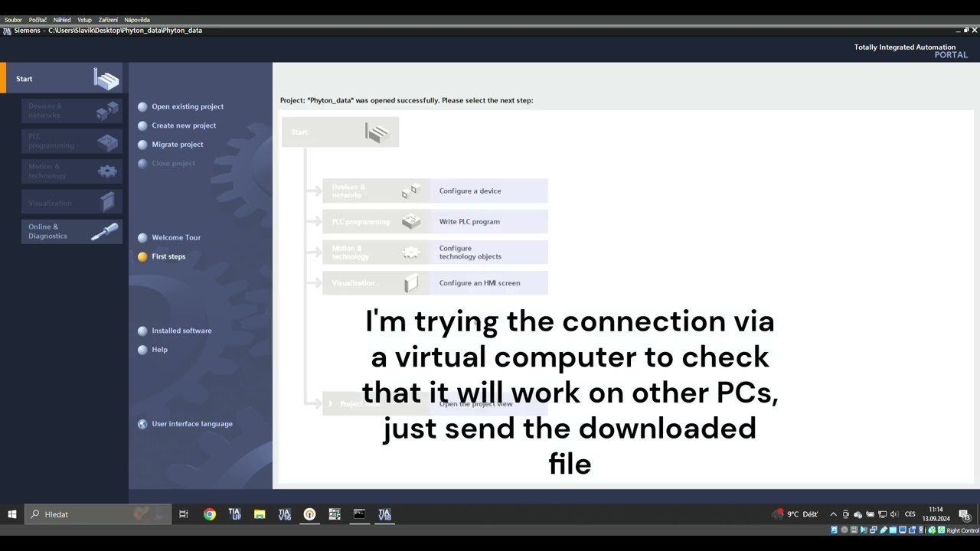Open the clock showing 11:14
This screenshot has width=980, height=551.
(x=936, y=514)
